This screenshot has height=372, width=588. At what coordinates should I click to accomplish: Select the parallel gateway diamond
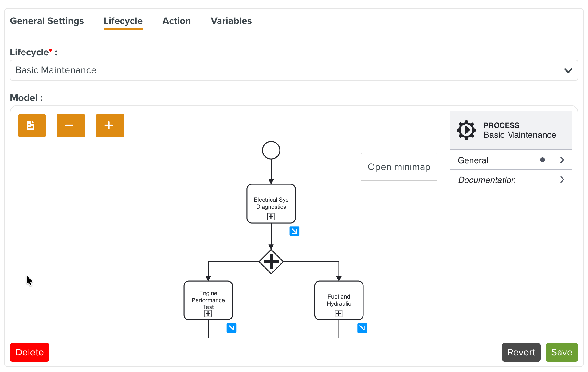[x=271, y=262]
